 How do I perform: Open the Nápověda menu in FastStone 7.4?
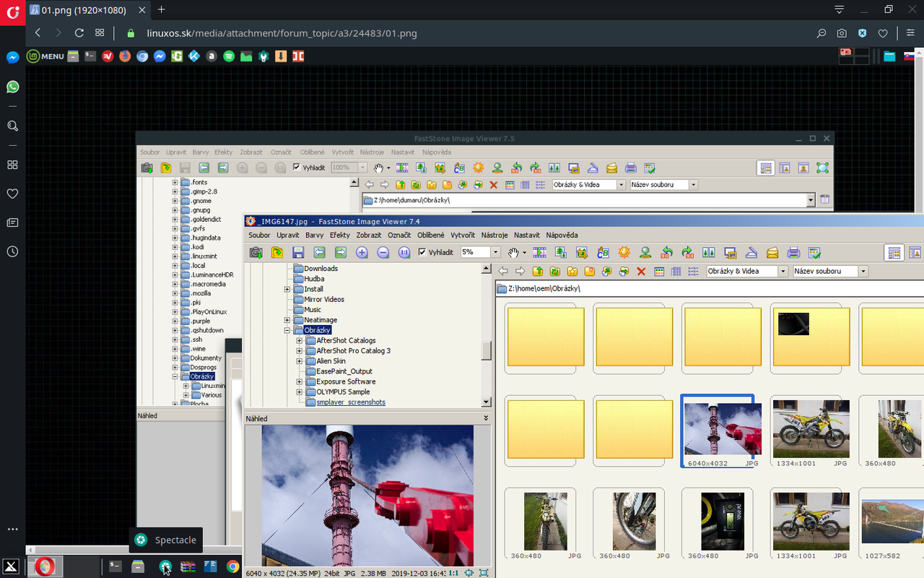[562, 235]
